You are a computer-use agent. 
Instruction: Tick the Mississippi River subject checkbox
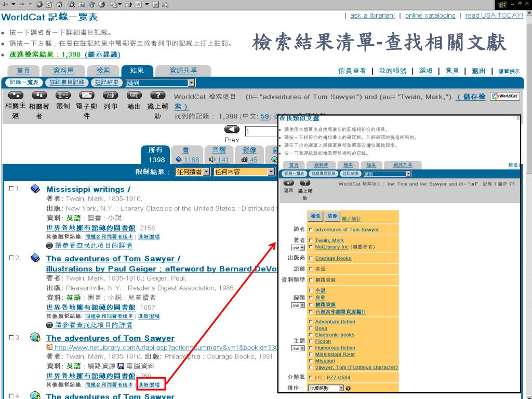tap(311, 354)
